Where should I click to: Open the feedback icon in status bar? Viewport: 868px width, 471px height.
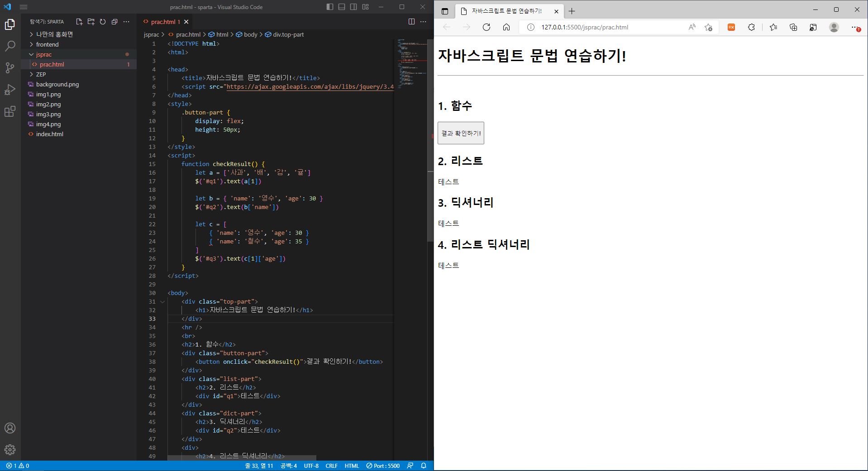click(x=410, y=466)
